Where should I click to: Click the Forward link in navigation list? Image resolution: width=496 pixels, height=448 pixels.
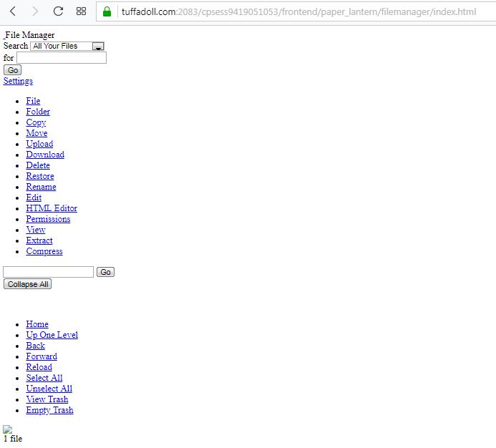tap(42, 356)
